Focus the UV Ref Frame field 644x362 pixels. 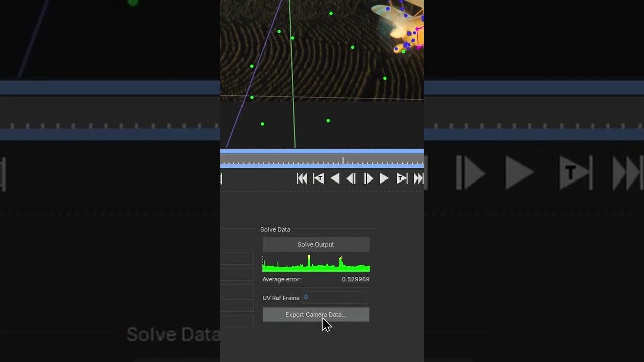[335, 297]
